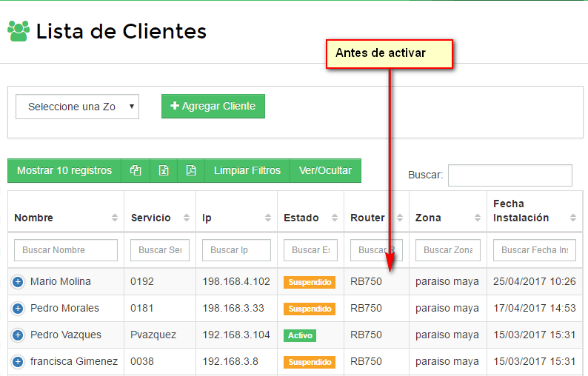588x376 pixels.
Task: Click the copy to clipboard icon button
Action: (136, 170)
